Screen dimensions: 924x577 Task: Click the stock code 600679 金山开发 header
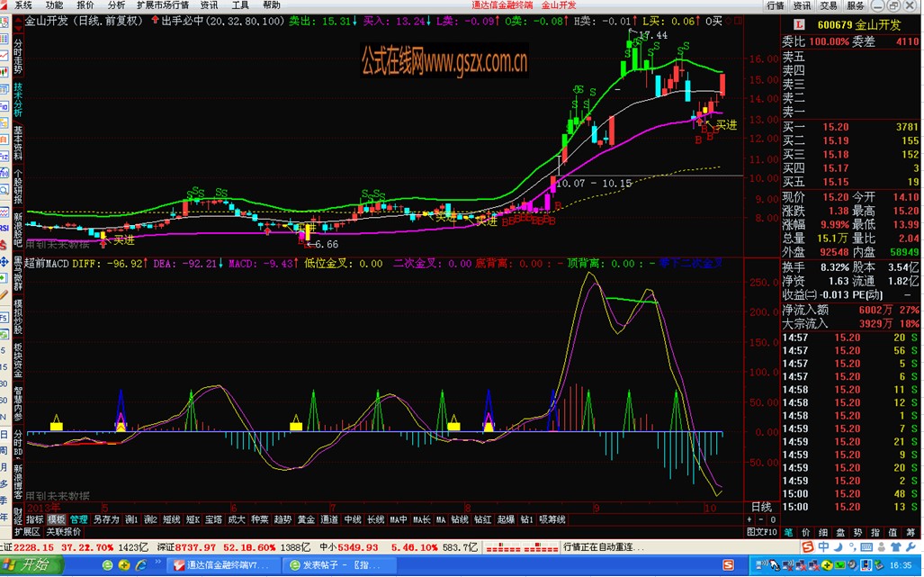(859, 25)
